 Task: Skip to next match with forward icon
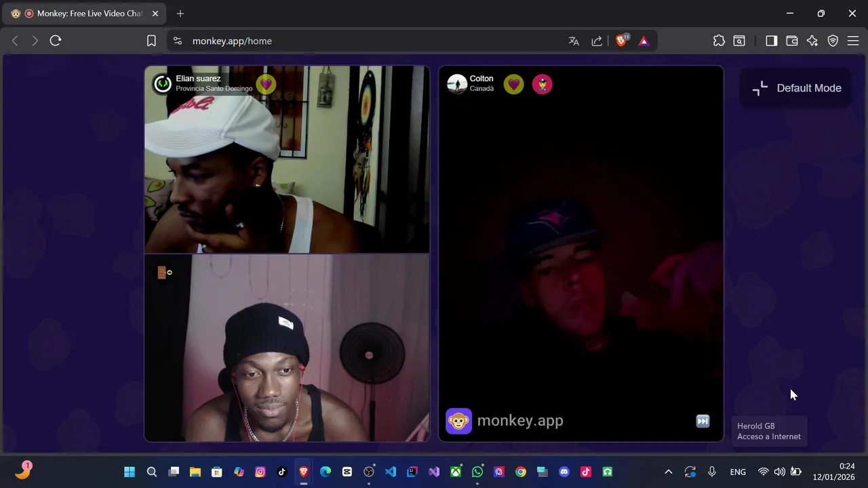click(703, 421)
